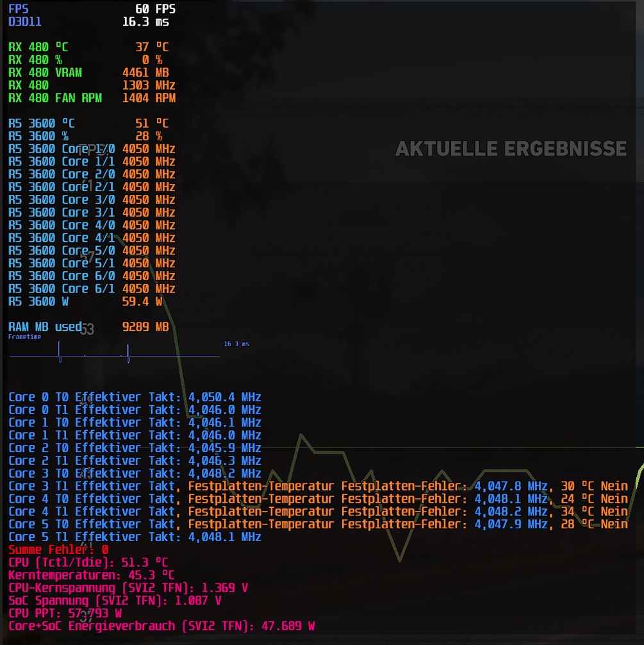Select the 59.4 W CPU power value
The width and height of the screenshot is (644, 645).
(x=142, y=302)
